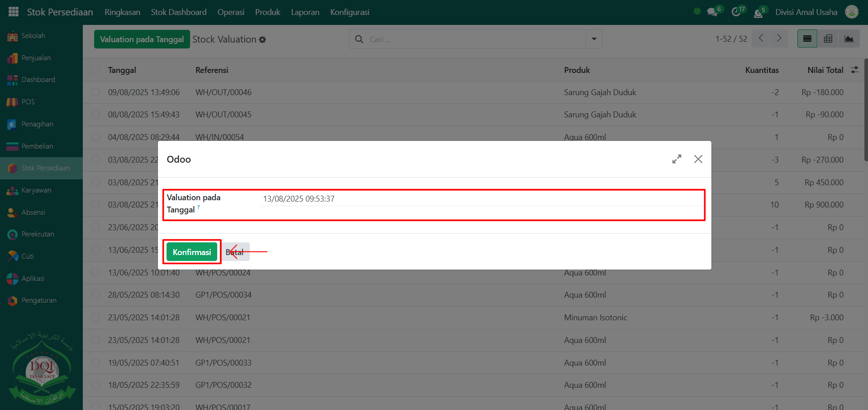Open the activities clock icon
Viewport: 868px width, 410px height.
pyautogui.click(x=736, y=12)
